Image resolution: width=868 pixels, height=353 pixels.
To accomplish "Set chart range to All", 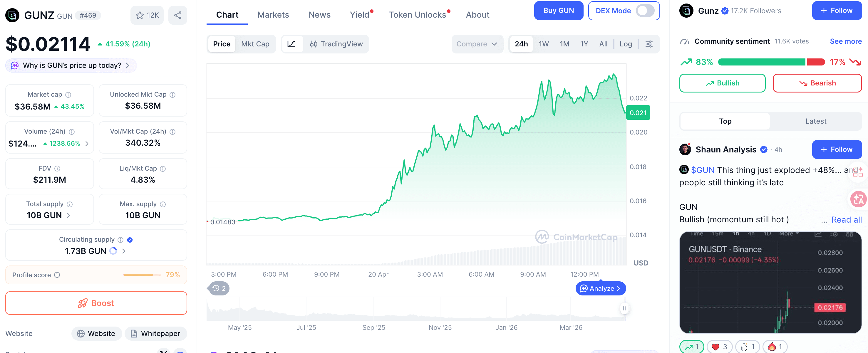I will 603,44.
